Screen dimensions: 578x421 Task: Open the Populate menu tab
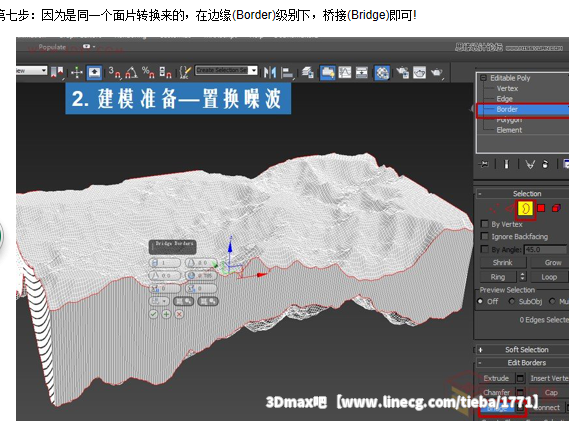52,47
